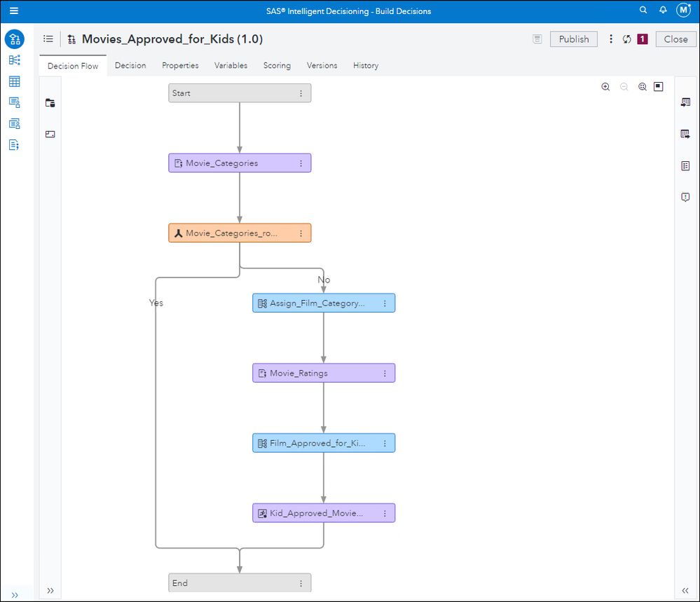Open the hamburger navigation menu
The height and width of the screenshot is (602, 700).
14,11
